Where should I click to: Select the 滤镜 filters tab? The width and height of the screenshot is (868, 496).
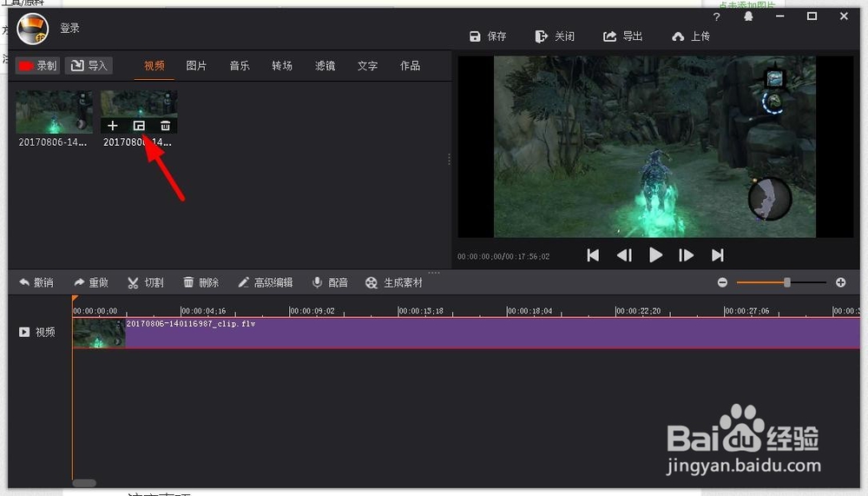(x=325, y=65)
